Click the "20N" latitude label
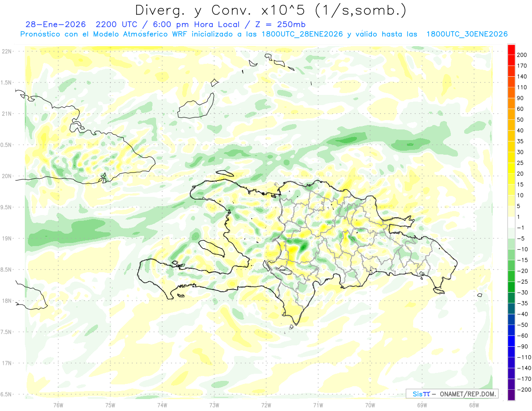Viewport: 532px width, 411px height. point(6,176)
